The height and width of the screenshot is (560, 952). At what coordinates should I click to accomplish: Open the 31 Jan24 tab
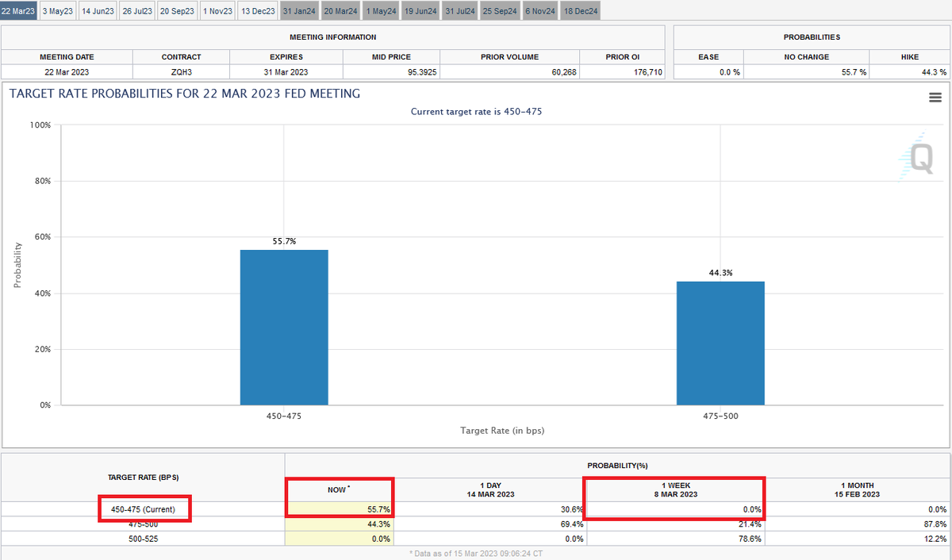(x=299, y=11)
